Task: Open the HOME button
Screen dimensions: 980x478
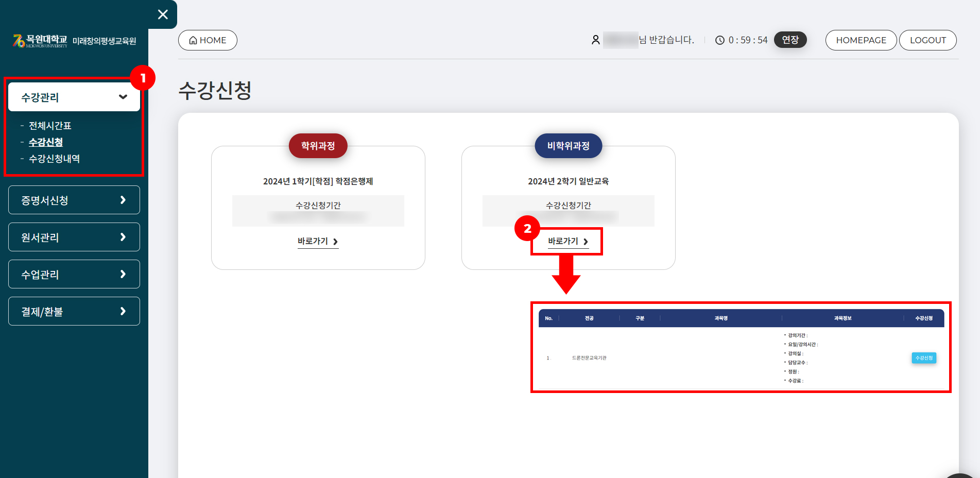Action: coord(208,40)
